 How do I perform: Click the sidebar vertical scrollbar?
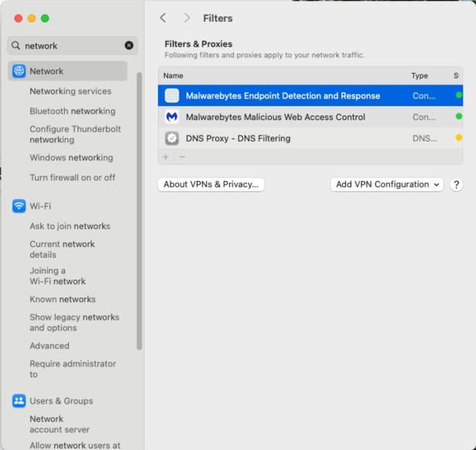tap(139, 211)
